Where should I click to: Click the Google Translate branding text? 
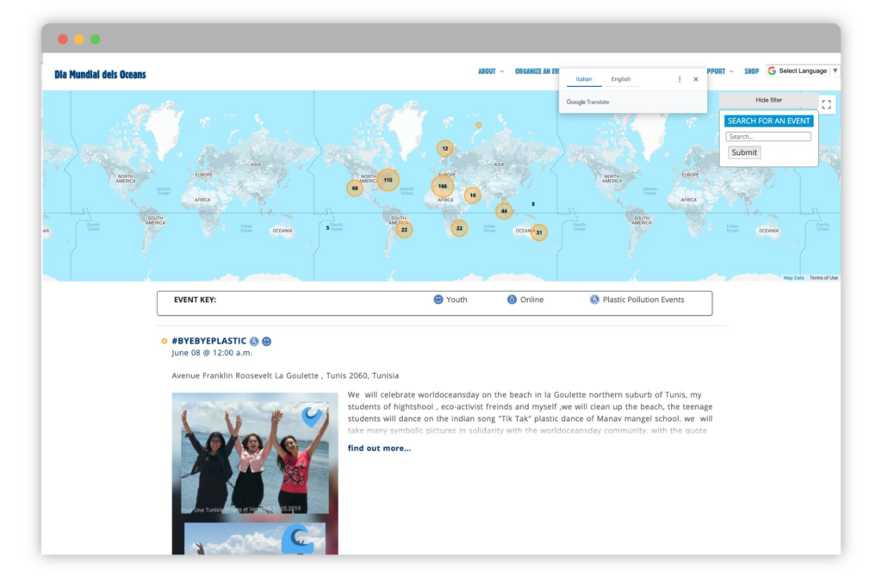tap(587, 102)
